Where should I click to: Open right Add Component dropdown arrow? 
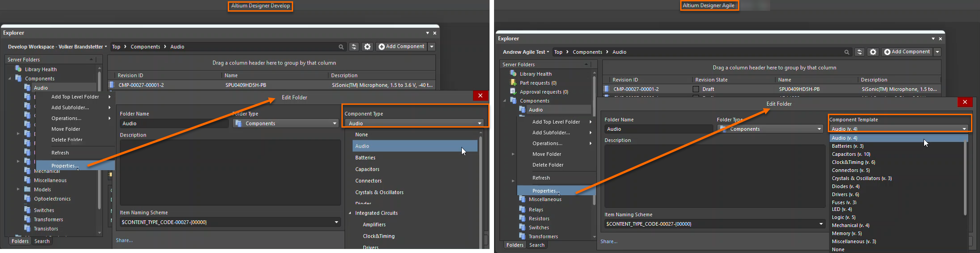tap(937, 52)
